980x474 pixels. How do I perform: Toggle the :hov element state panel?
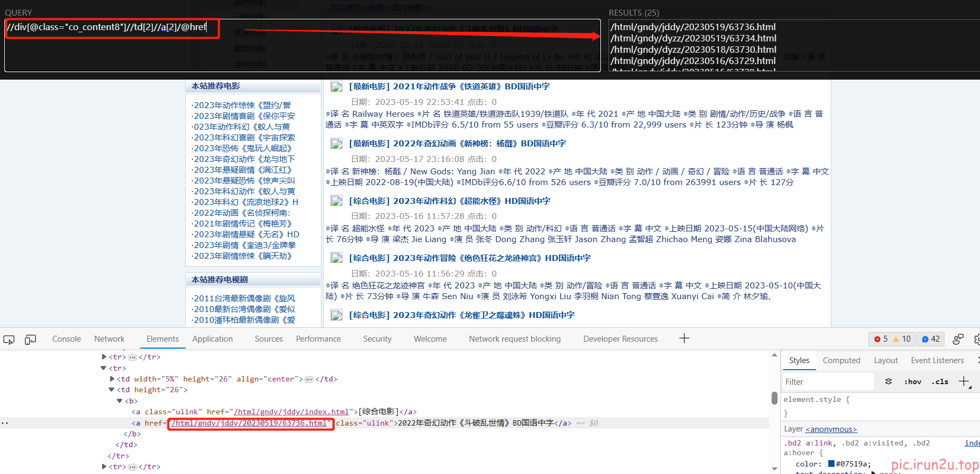pyautogui.click(x=913, y=381)
